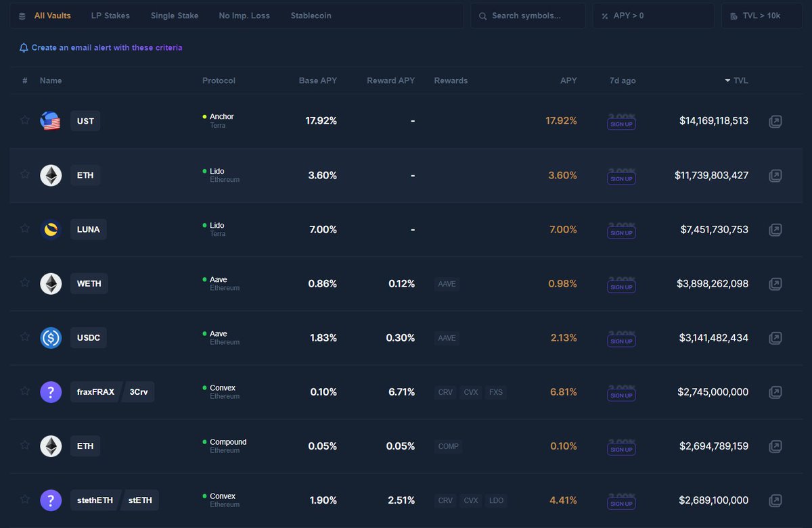
Task: Open external link for stethETH vault
Action: [x=775, y=500]
